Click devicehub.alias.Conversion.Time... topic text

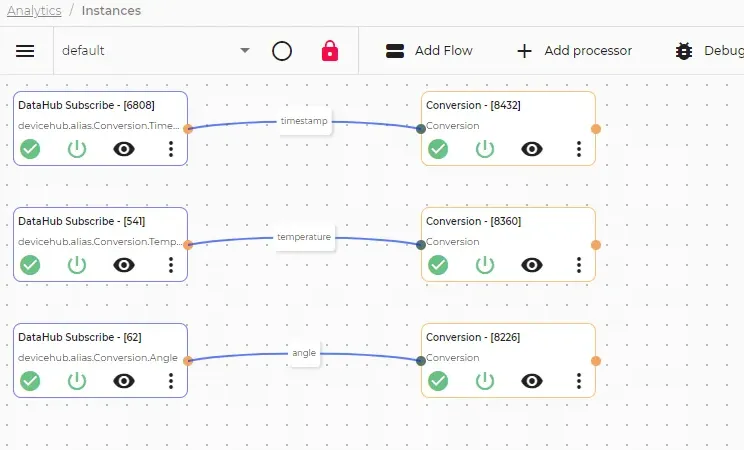(x=99, y=126)
